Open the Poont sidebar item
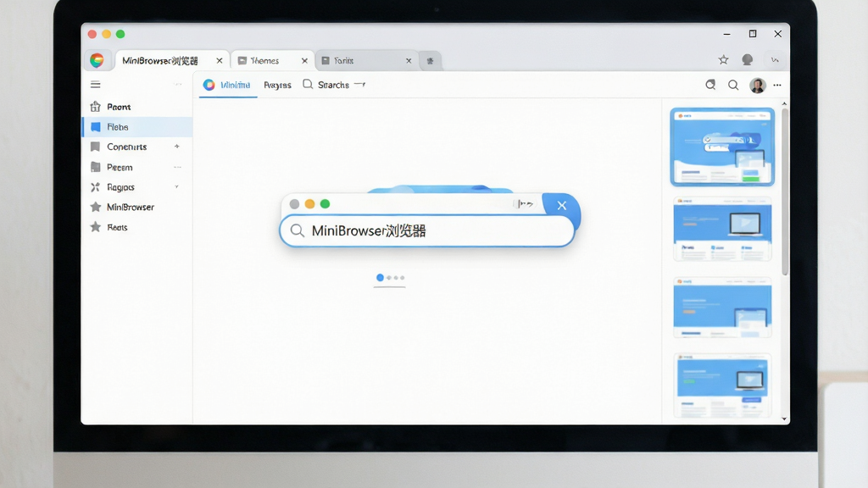This screenshot has height=488, width=868. [x=137, y=107]
